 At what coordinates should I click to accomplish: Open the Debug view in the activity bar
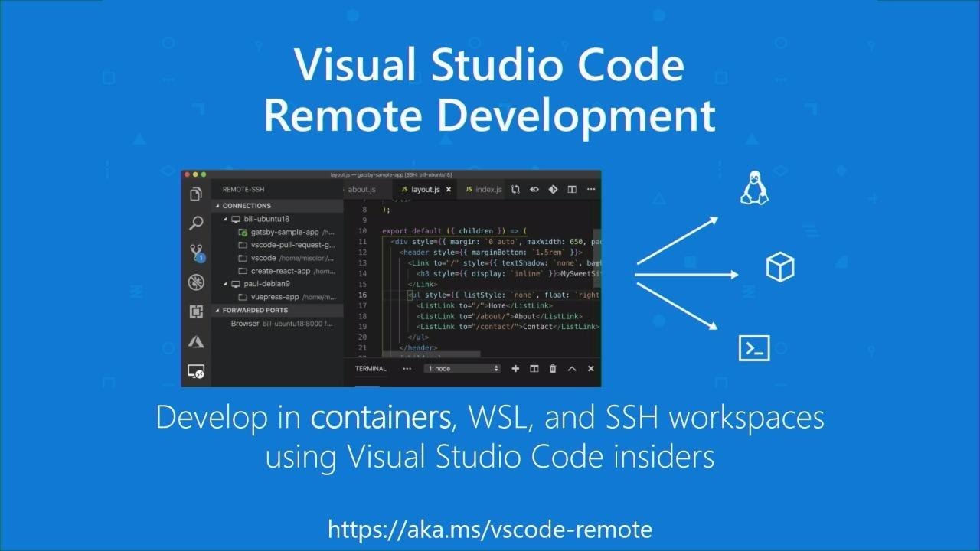pos(196,282)
